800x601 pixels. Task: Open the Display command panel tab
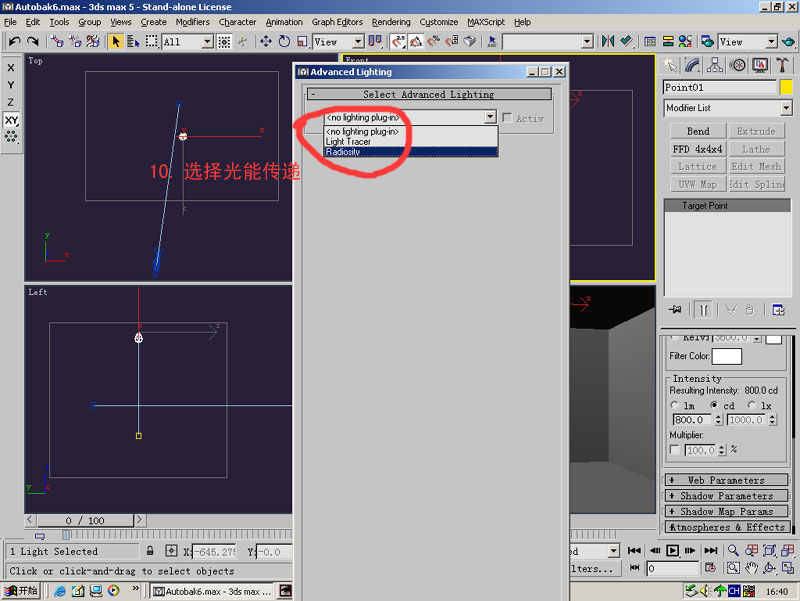pos(760,65)
